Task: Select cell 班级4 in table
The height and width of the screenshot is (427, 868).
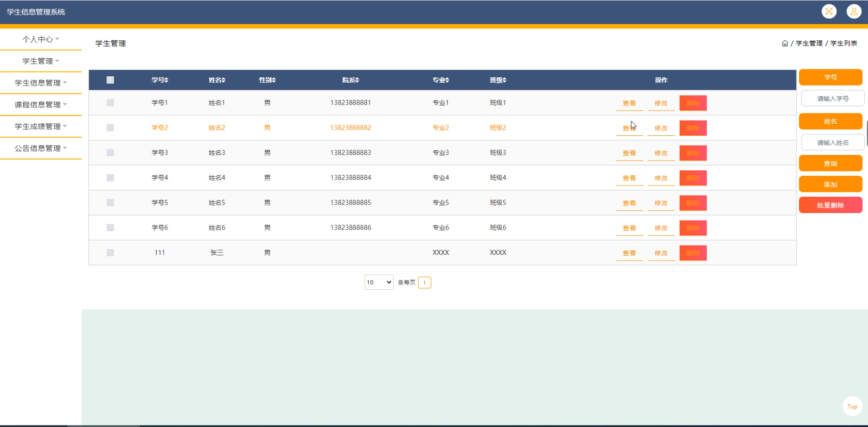Action: (498, 178)
